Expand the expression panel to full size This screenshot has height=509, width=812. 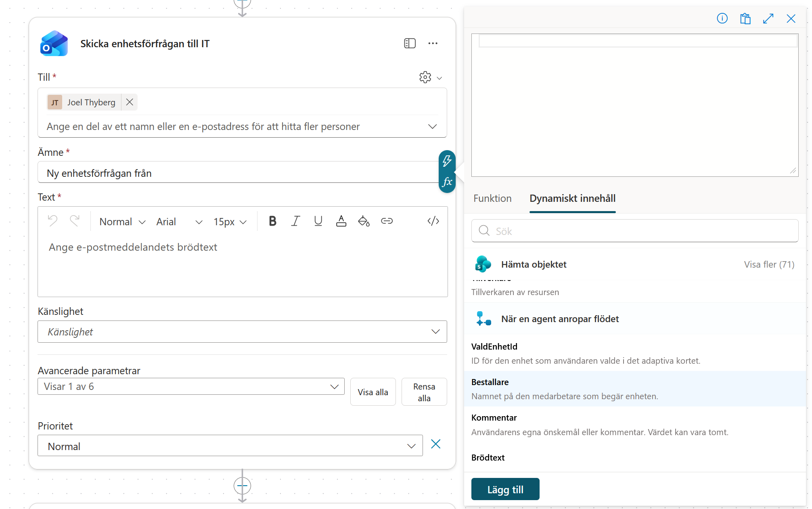pyautogui.click(x=768, y=18)
